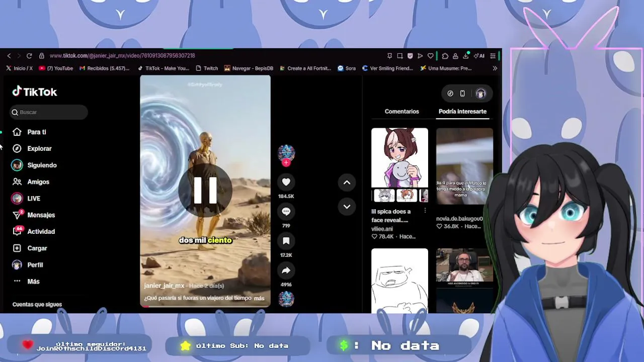This screenshot has height=362, width=644.
Task: Go to next video with down arrow
Action: (347, 206)
